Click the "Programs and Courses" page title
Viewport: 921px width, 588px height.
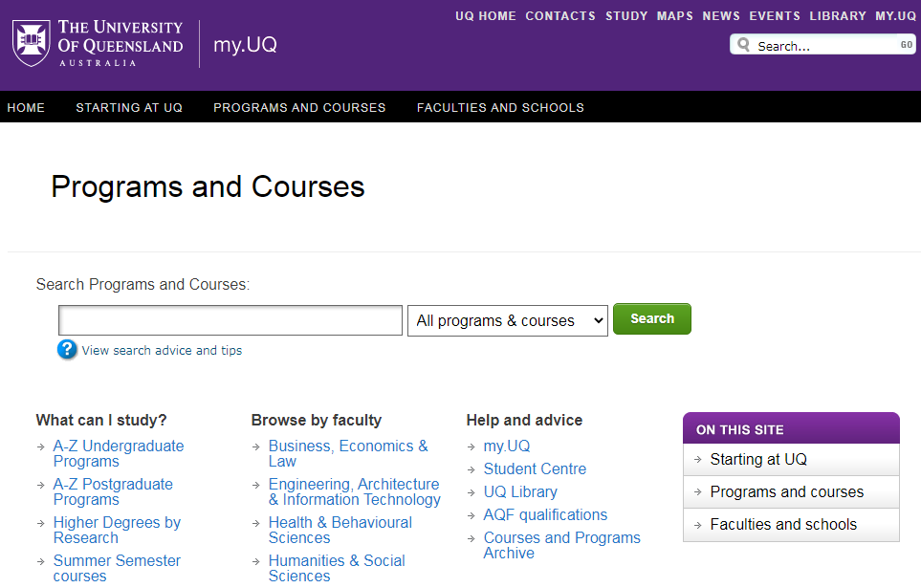[x=208, y=186]
